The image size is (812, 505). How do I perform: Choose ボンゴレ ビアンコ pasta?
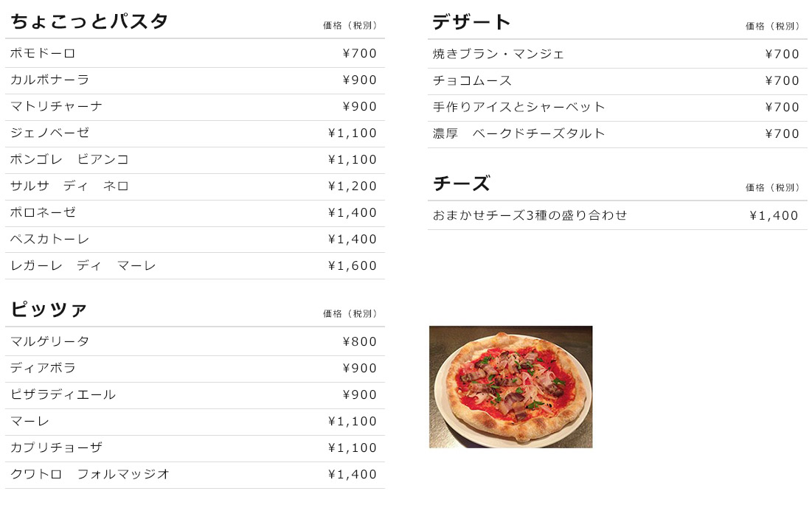69,160
